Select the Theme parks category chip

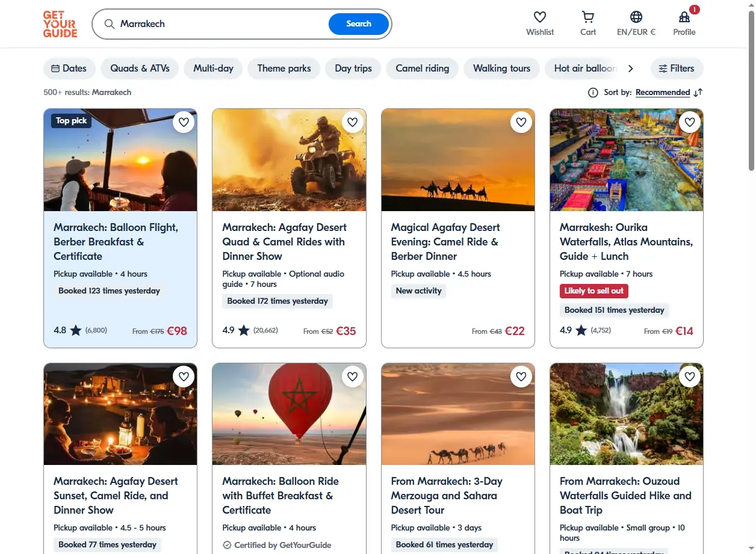284,69
